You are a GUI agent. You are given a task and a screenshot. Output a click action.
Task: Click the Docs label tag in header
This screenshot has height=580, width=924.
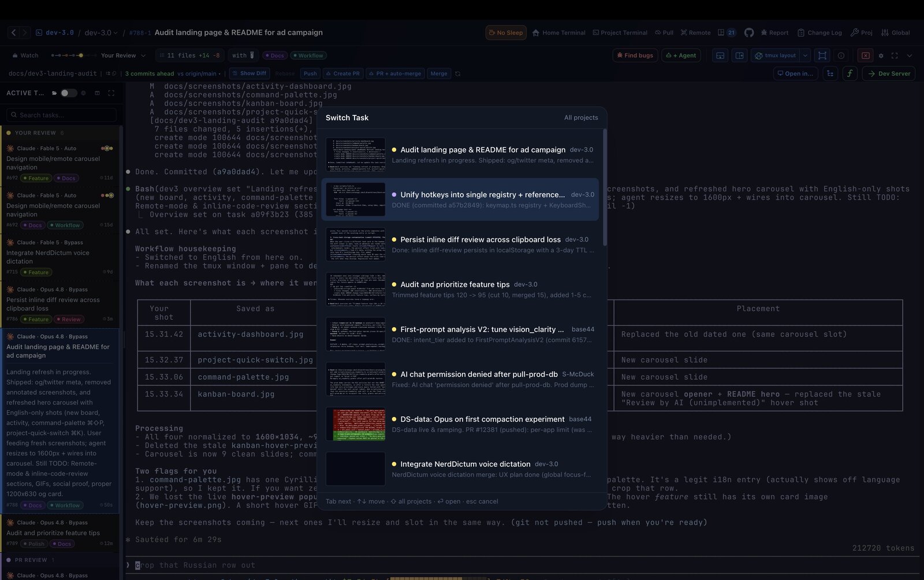pyautogui.click(x=274, y=55)
